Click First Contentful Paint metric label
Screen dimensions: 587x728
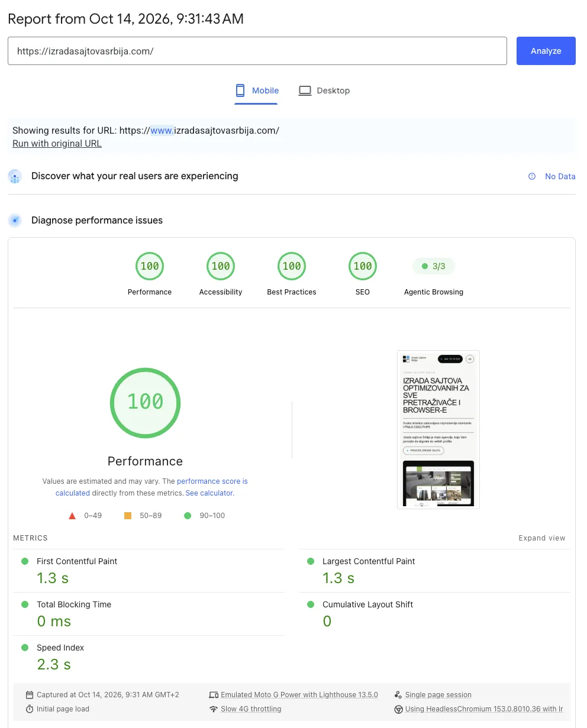[77, 561]
